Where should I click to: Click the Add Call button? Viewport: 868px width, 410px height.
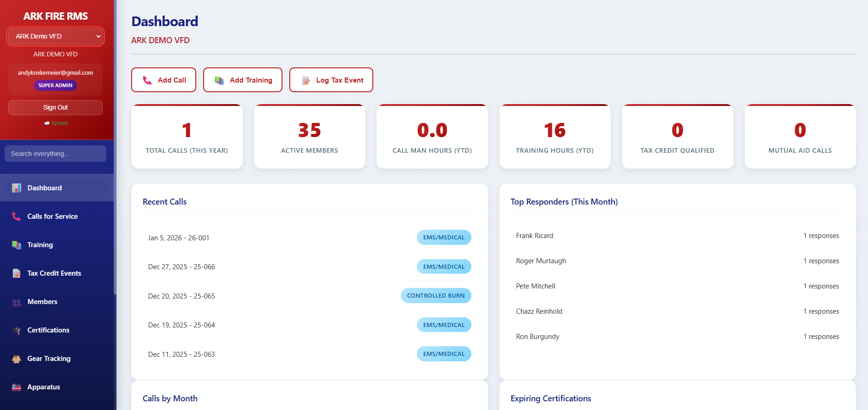tap(164, 80)
